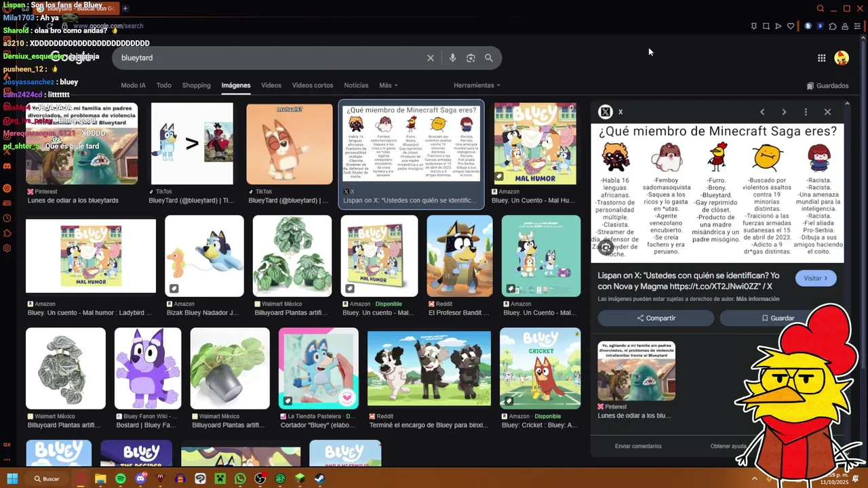868x488 pixels.
Task: Search inside preview image with Lens
Action: point(606,247)
